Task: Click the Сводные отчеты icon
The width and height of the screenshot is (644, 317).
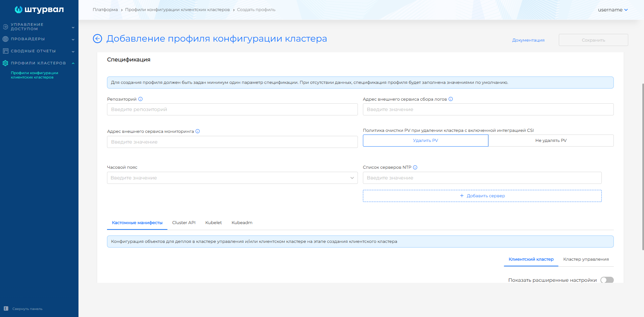Action: [5, 51]
